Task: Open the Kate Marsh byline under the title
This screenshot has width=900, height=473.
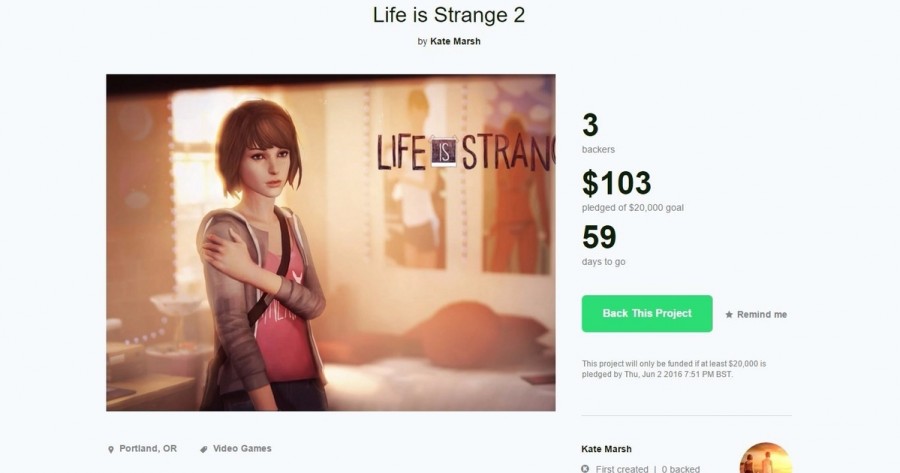Action: [x=455, y=41]
